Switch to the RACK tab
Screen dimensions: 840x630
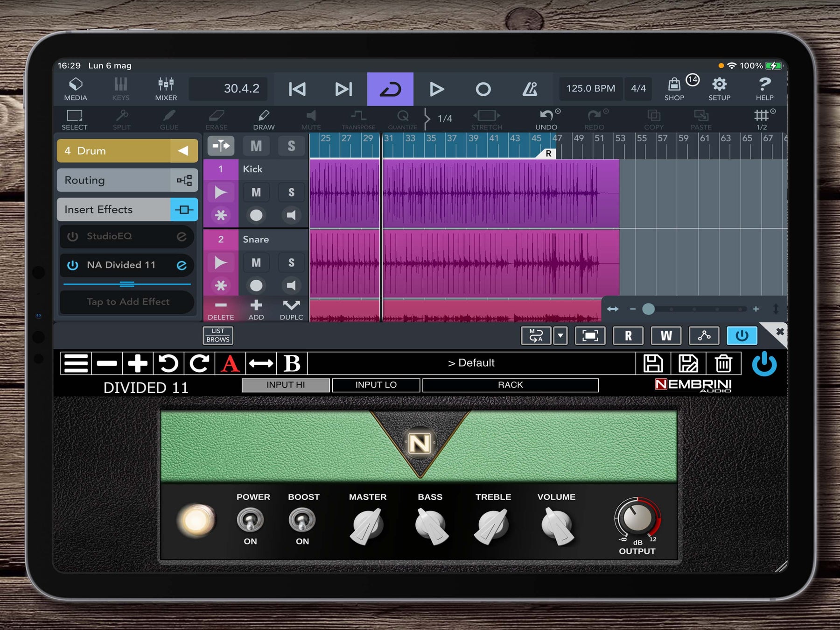click(510, 385)
